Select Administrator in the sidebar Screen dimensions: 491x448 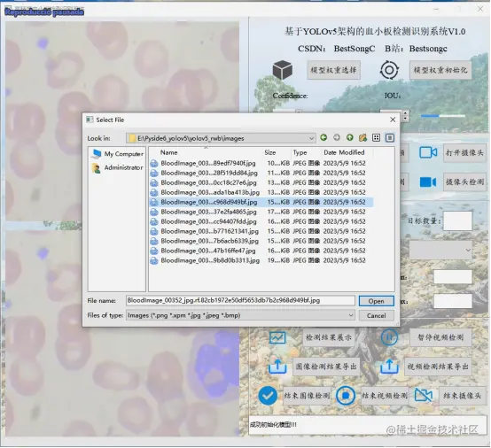tap(118, 167)
